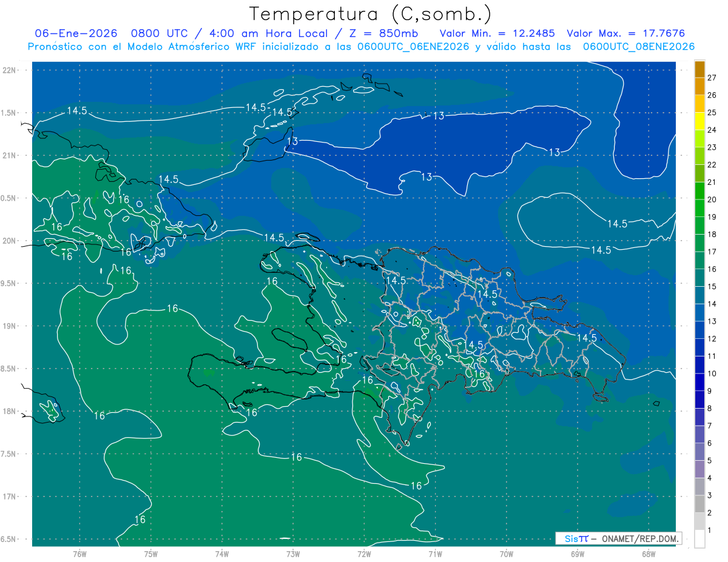The width and height of the screenshot is (728, 562).
Task: Click the "0600UTC_06ENE2026" initialization time
Action: coord(413,47)
